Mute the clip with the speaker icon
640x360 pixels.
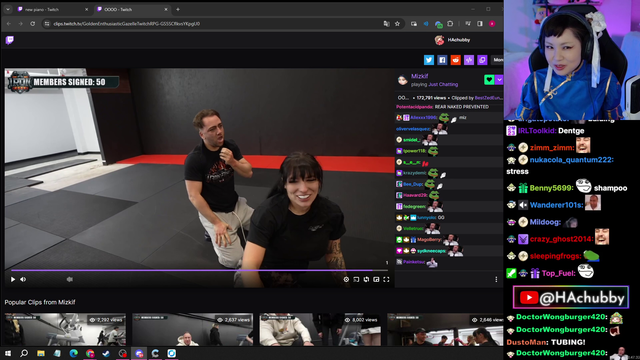(23, 279)
